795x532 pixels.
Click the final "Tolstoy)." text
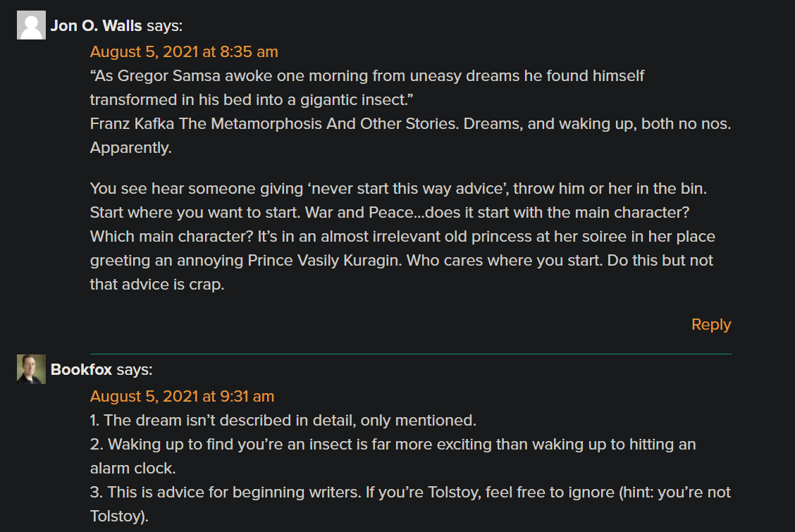[x=119, y=516]
